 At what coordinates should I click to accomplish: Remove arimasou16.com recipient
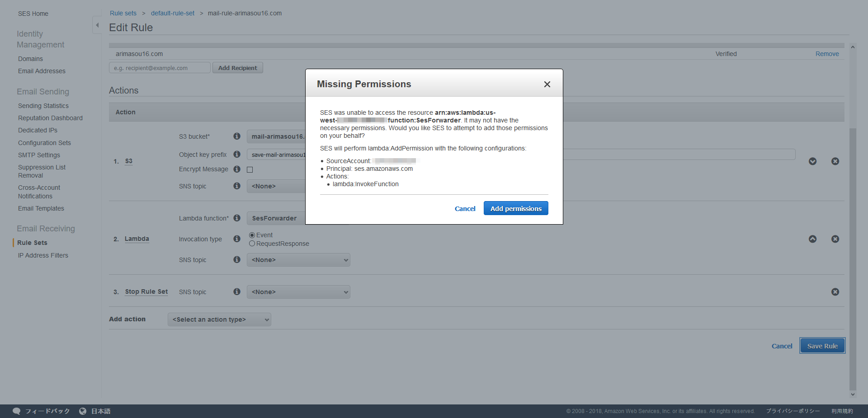click(827, 54)
